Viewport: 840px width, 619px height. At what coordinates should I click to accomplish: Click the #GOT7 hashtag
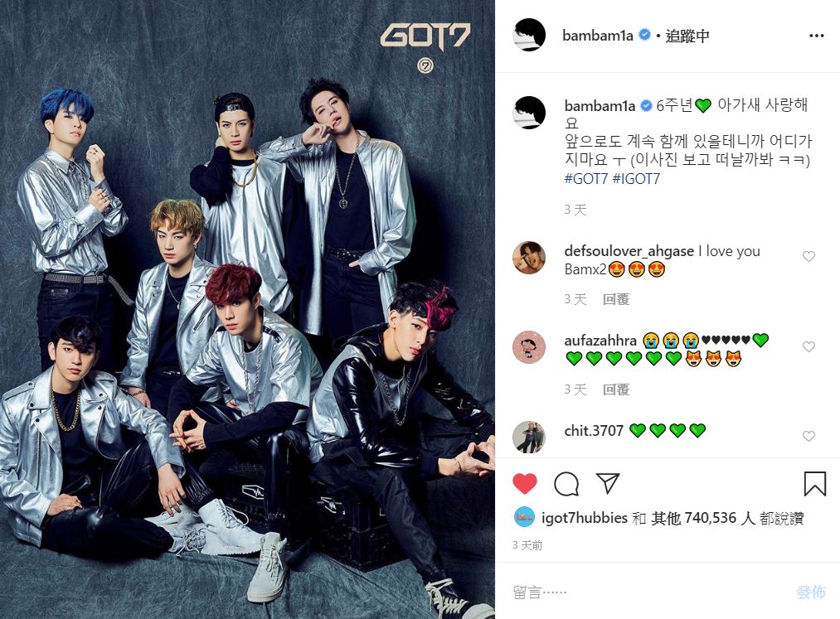click(586, 178)
